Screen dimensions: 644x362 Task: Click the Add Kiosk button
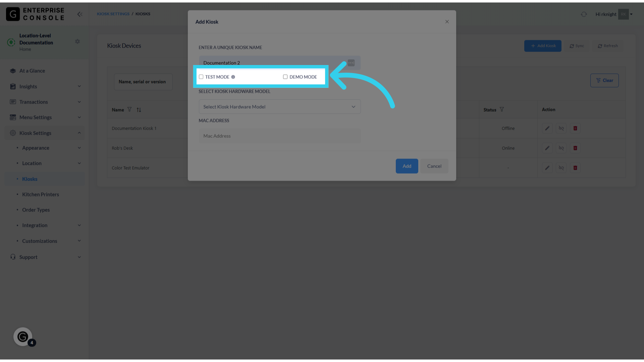click(x=543, y=46)
